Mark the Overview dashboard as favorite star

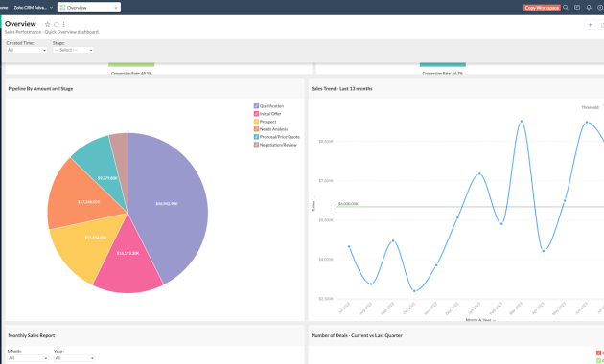pyautogui.click(x=47, y=24)
